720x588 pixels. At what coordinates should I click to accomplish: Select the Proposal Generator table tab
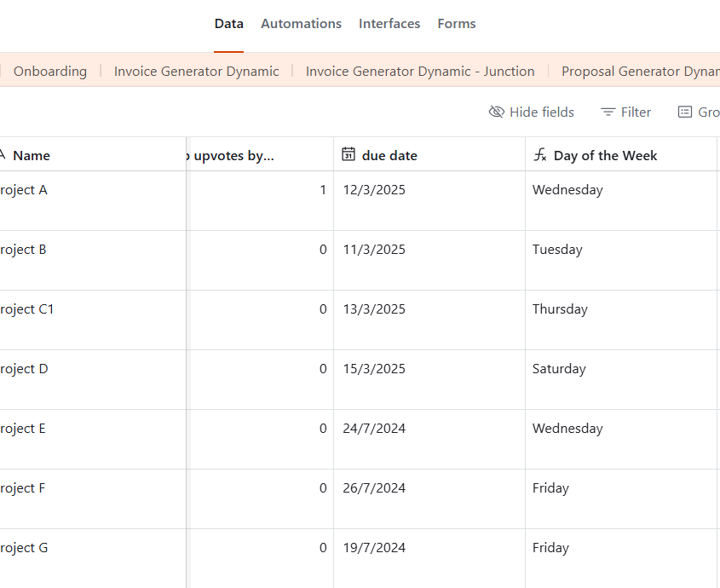[639, 72]
